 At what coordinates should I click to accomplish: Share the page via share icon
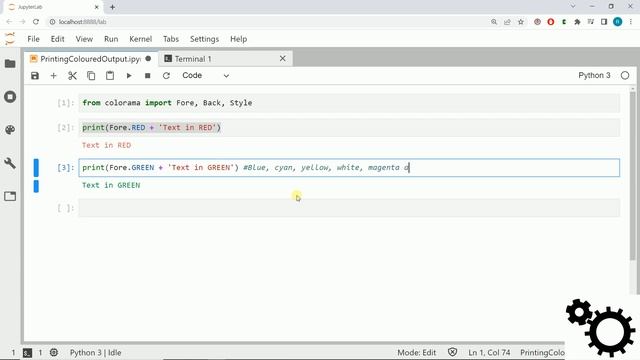(x=507, y=22)
